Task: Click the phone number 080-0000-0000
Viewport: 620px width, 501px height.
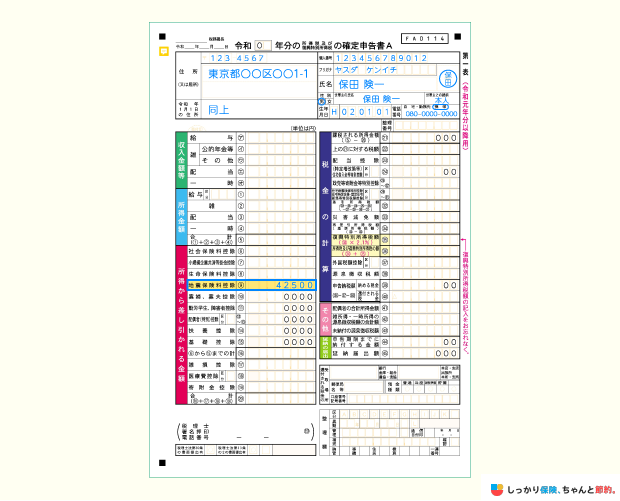Action: (431, 114)
